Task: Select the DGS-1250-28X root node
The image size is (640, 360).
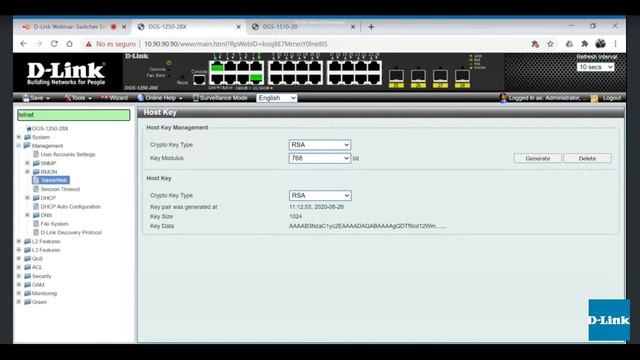Action: click(50, 129)
